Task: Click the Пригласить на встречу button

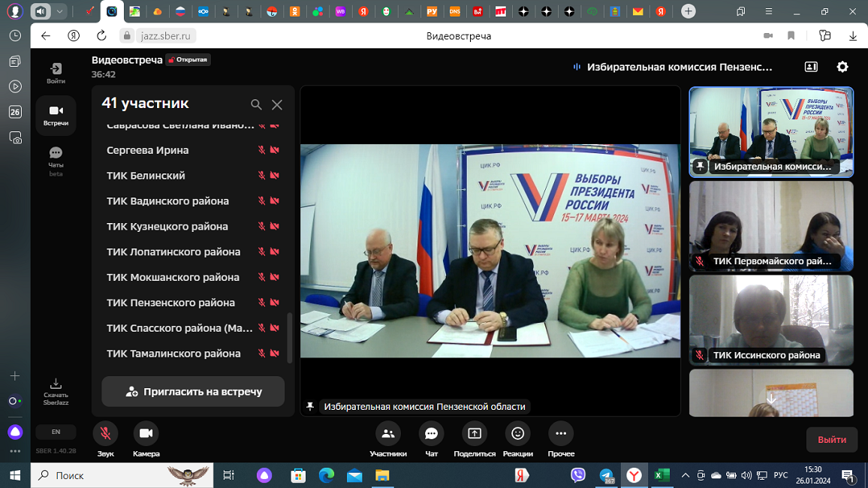Action: pos(193,392)
